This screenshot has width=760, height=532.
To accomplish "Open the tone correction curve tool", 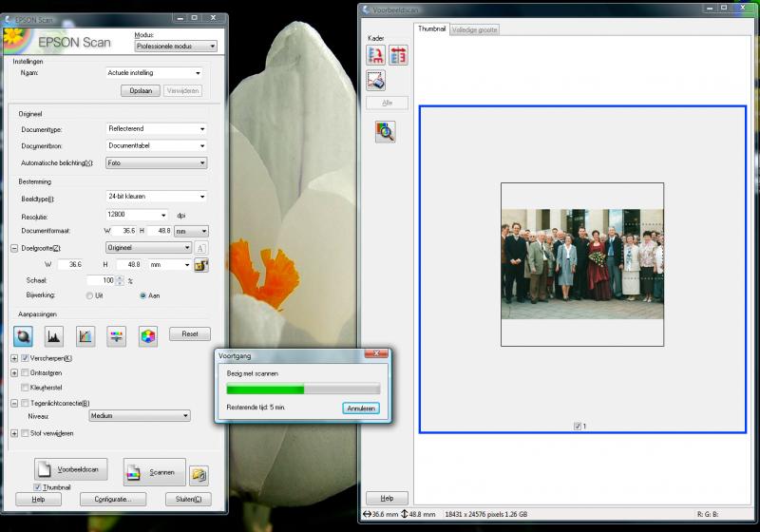I will [x=85, y=335].
